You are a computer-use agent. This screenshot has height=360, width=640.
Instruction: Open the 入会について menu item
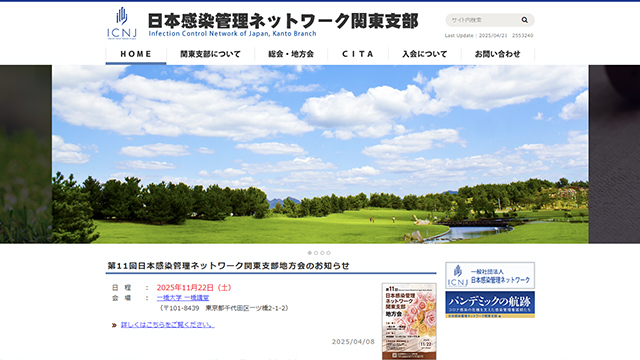coord(425,54)
